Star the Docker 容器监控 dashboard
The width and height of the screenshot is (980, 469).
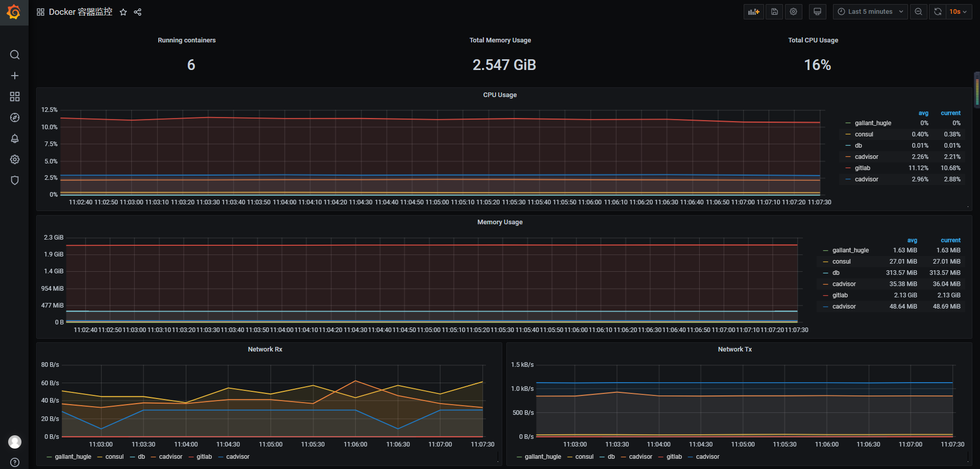[123, 12]
